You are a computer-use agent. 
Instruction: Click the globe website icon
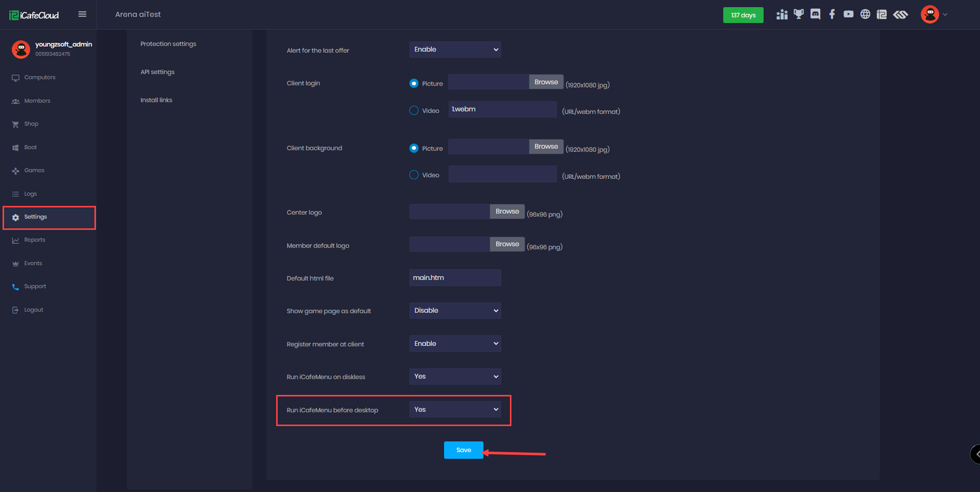[865, 14]
